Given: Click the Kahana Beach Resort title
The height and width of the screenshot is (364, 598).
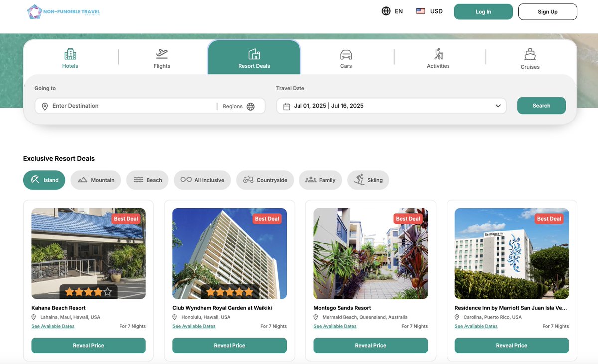Looking at the screenshot, I should [58, 308].
